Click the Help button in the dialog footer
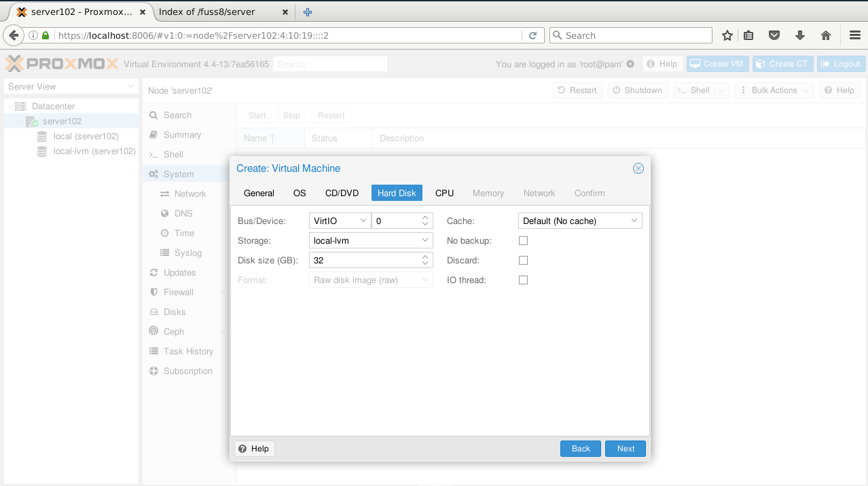Image resolution: width=868 pixels, height=486 pixels. (255, 449)
